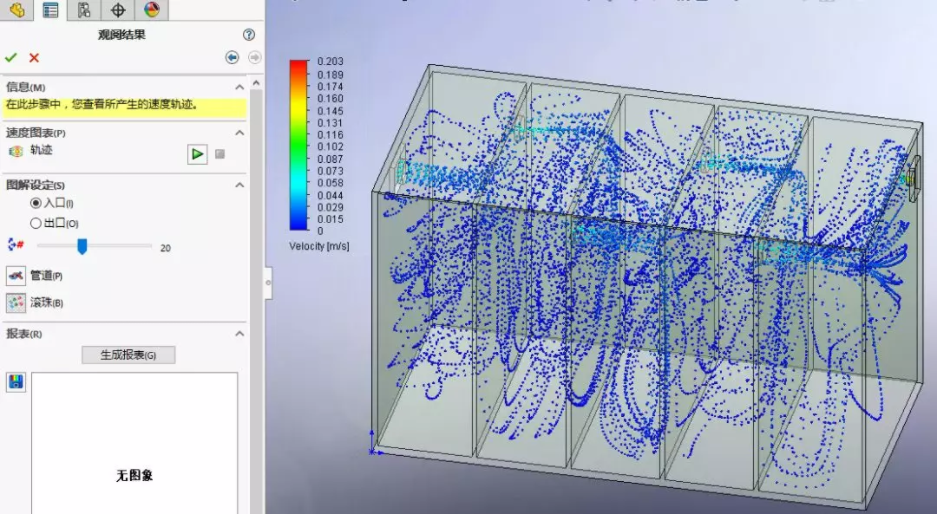Toggle the 管道(P) pipe display

16,276
